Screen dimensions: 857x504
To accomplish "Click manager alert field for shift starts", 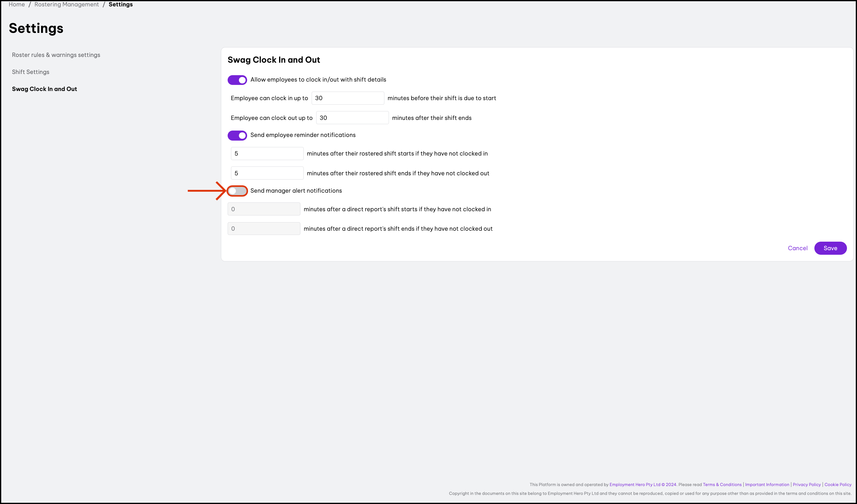I will pyautogui.click(x=264, y=209).
